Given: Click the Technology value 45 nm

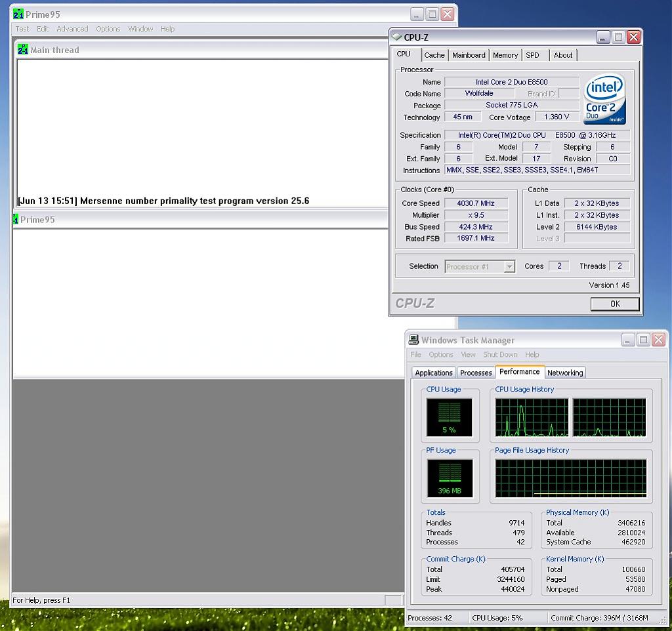Looking at the screenshot, I should (463, 117).
